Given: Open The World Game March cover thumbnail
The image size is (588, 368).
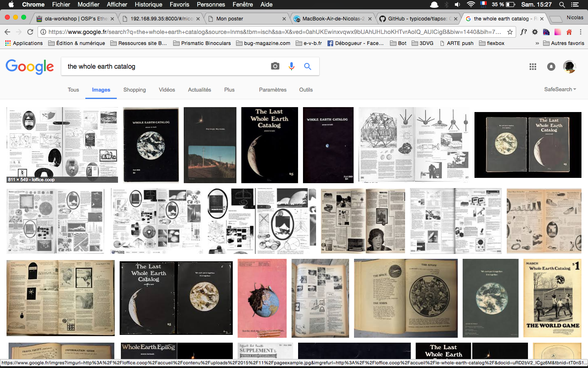Looking at the screenshot, I should pyautogui.click(x=552, y=298).
